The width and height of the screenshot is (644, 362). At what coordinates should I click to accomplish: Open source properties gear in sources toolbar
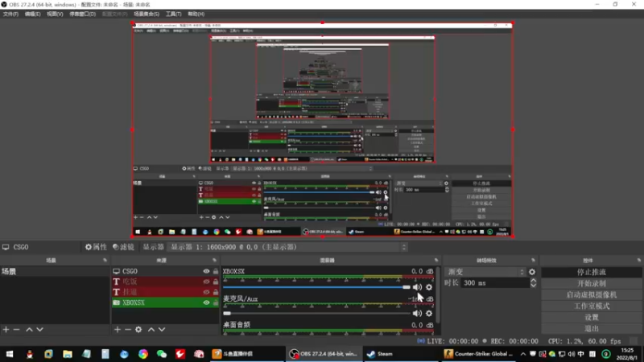[138, 330]
